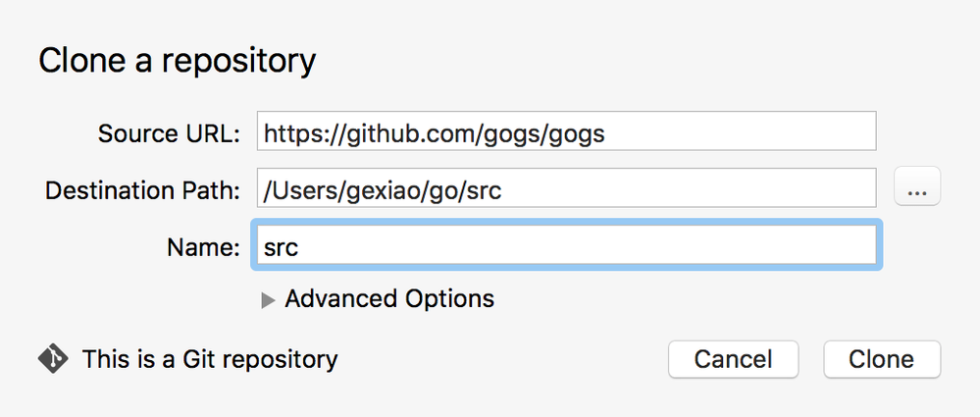Click the "This is a Git repository" status text
980x417 pixels.
pos(210,359)
